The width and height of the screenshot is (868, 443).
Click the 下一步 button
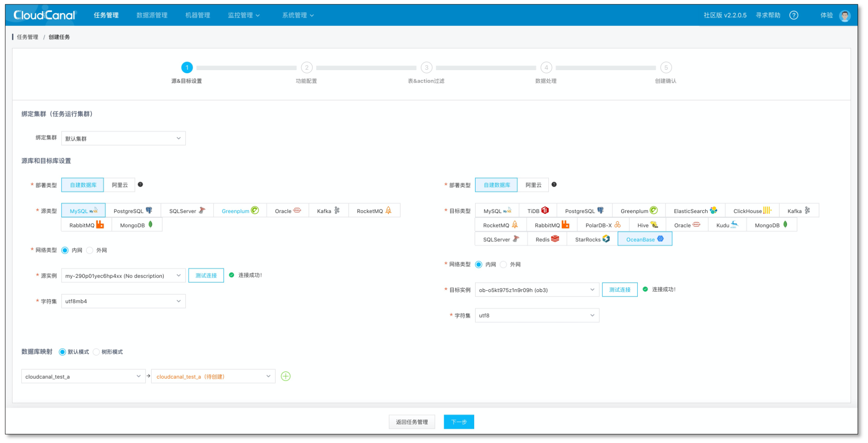pos(459,422)
